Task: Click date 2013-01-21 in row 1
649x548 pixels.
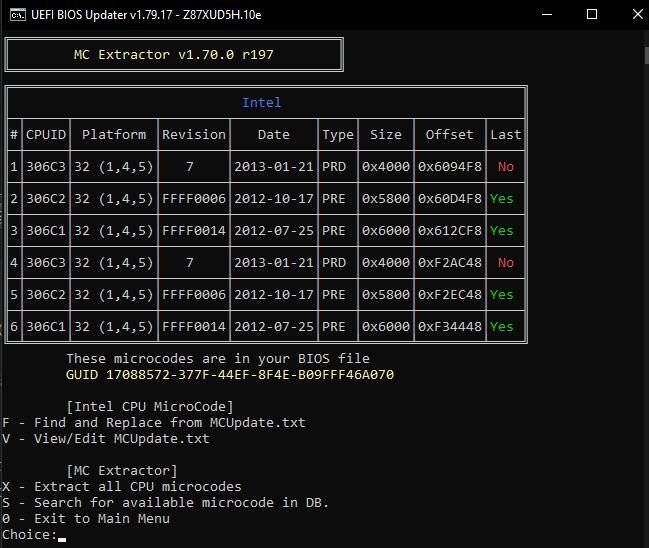Action: coord(274,167)
